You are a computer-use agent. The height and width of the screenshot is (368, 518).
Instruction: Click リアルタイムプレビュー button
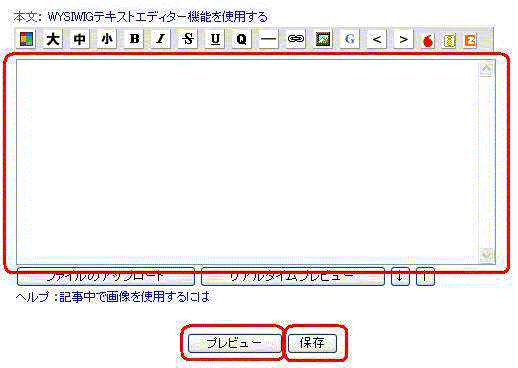tap(293, 276)
